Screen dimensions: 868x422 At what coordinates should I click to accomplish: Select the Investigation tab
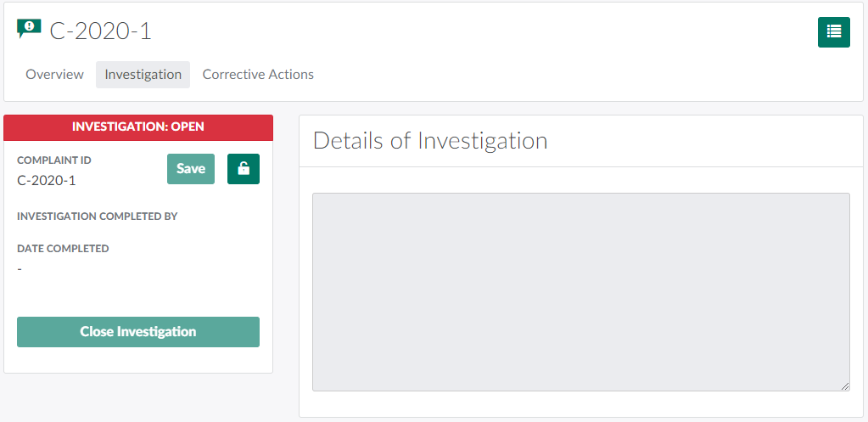click(143, 75)
